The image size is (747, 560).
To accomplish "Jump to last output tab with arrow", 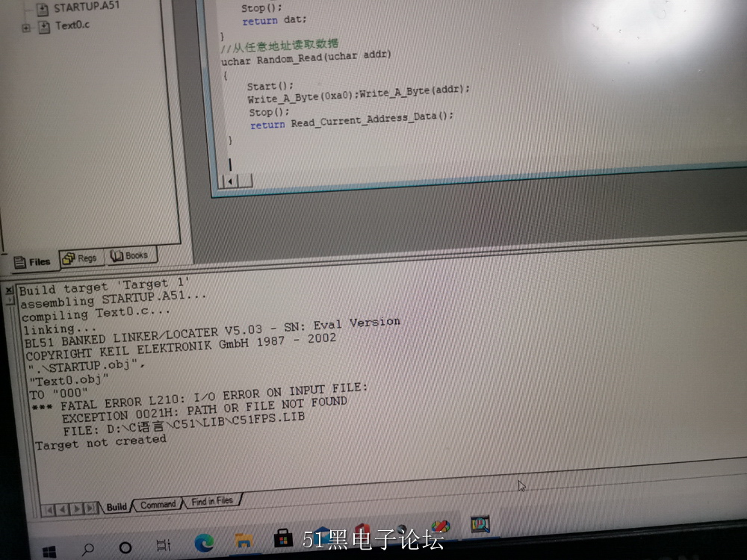I will [90, 508].
